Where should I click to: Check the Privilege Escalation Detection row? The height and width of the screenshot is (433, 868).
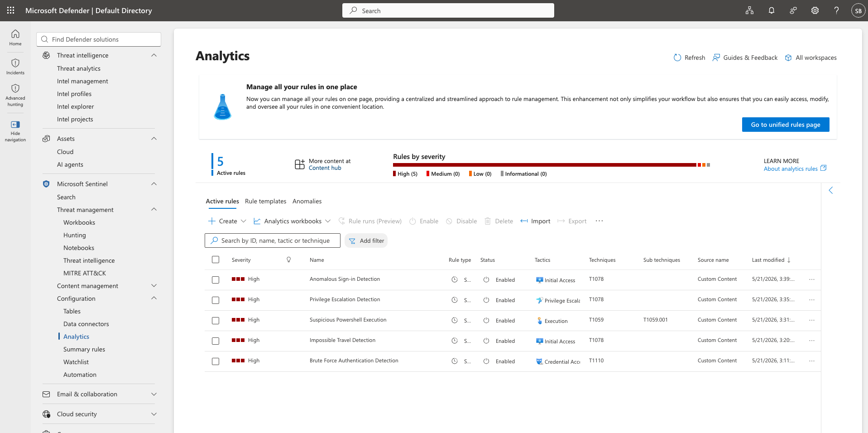216,300
